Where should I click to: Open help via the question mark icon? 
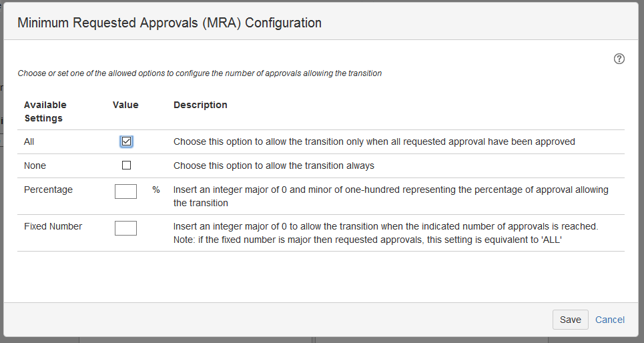619,59
